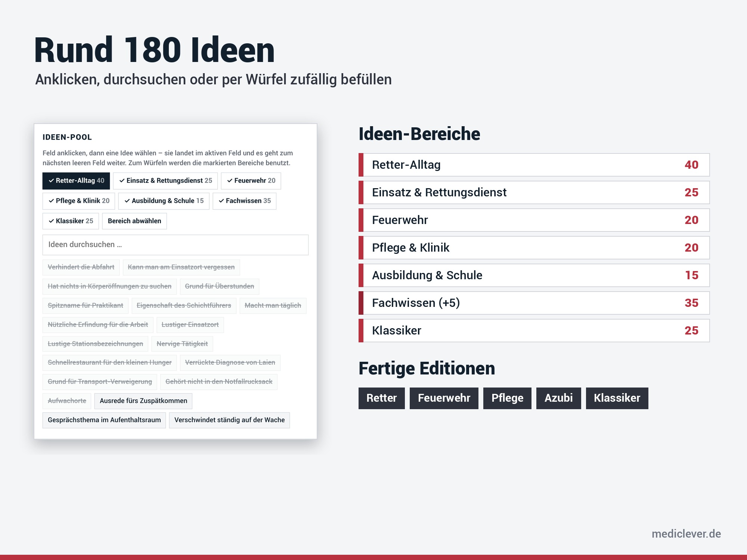Click used idea Lustiger Einsatzort

(190, 325)
